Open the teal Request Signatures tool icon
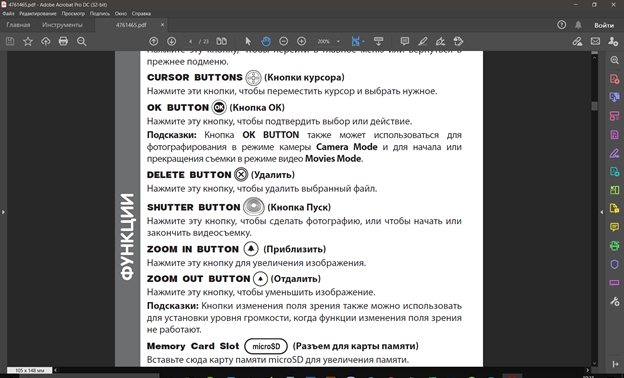Image resolution: width=624 pixels, height=378 pixels. coord(614,171)
